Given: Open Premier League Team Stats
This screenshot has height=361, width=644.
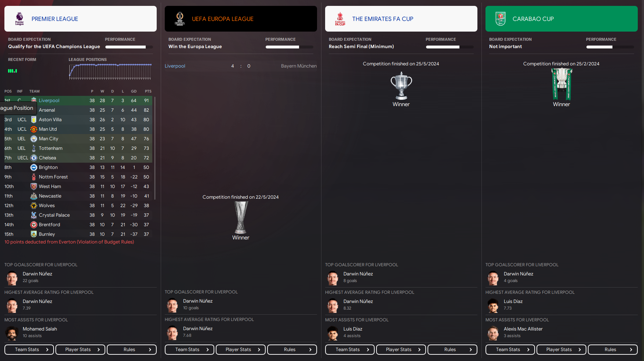Looking at the screenshot, I should click(29, 350).
